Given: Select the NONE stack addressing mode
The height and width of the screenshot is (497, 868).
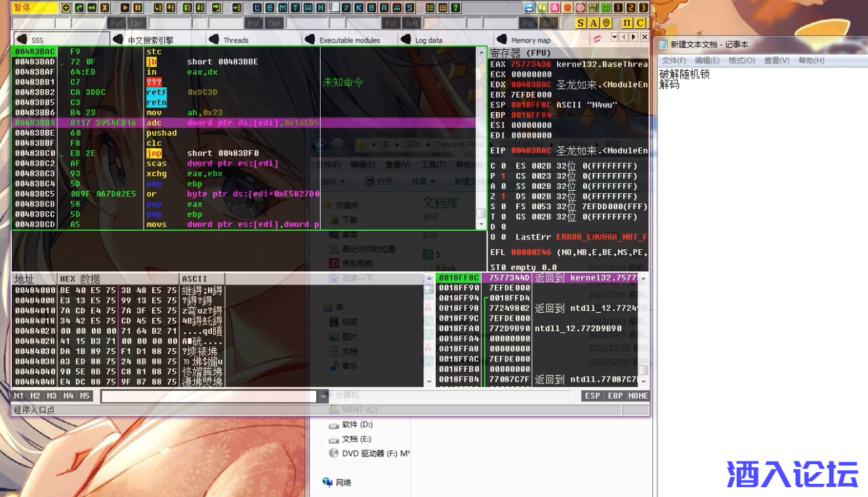Looking at the screenshot, I should pos(638,396).
